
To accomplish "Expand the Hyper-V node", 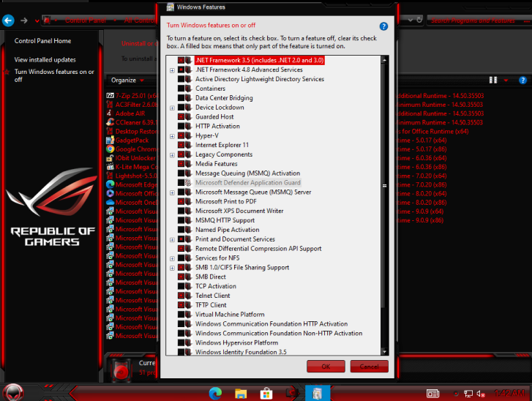I will click(172, 136).
